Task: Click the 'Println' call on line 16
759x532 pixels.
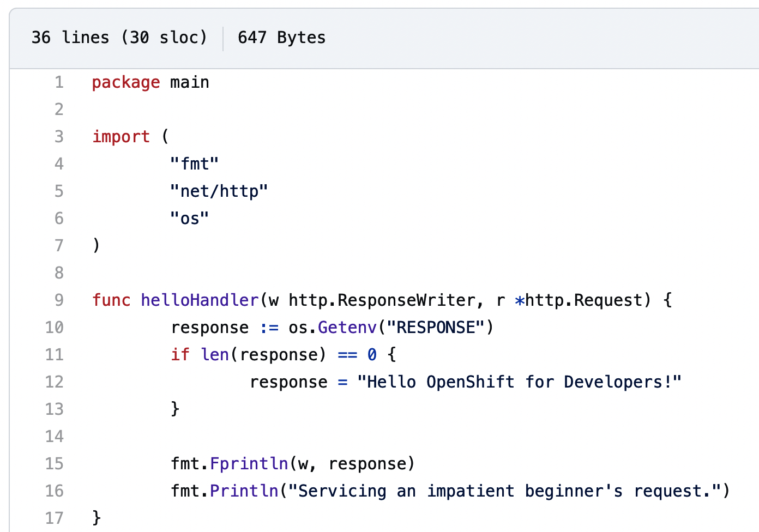Action: [244, 491]
